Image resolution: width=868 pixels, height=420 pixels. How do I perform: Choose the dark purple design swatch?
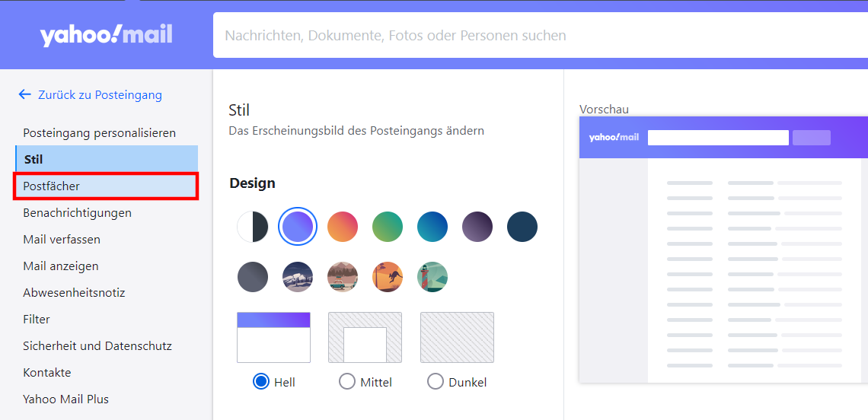(477, 227)
